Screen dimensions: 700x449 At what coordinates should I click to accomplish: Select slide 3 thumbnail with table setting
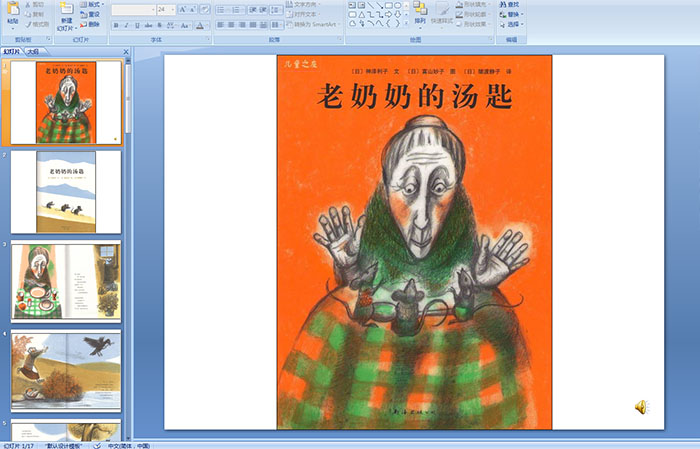(66, 281)
